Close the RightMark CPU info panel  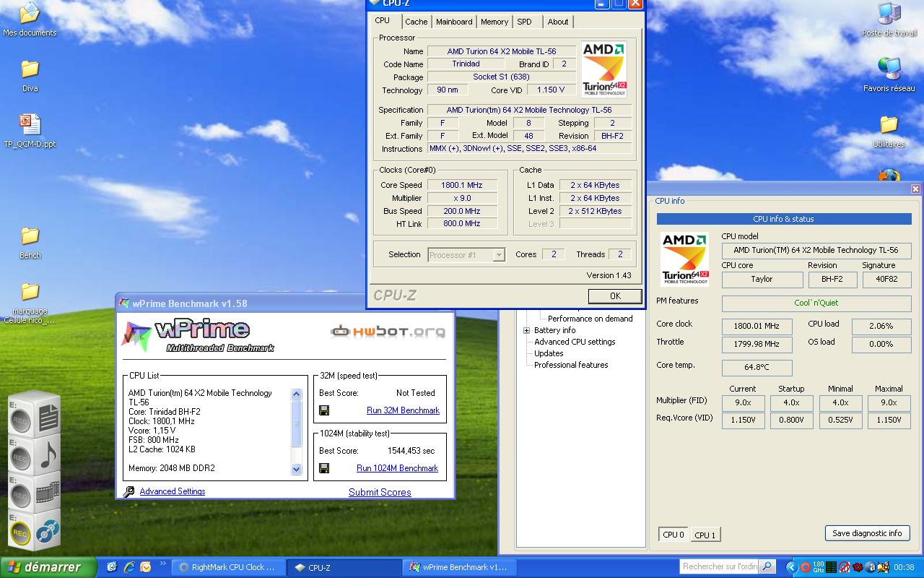pos(915,189)
